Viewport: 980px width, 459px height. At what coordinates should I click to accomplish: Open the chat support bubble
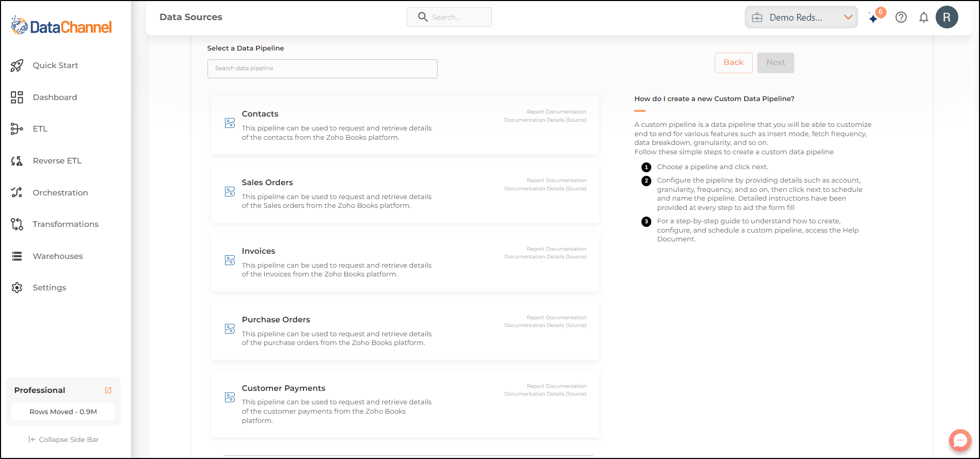coord(960,440)
